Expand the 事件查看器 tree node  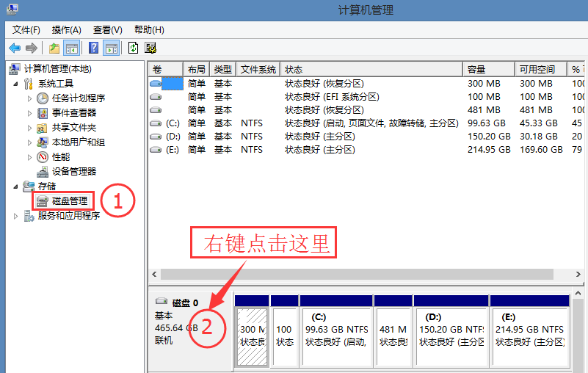click(x=29, y=113)
